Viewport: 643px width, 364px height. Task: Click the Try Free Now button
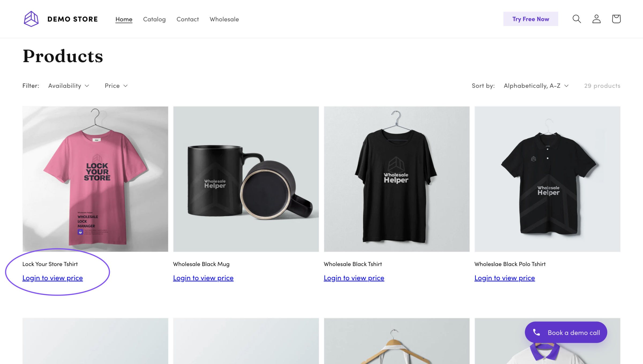(530, 19)
